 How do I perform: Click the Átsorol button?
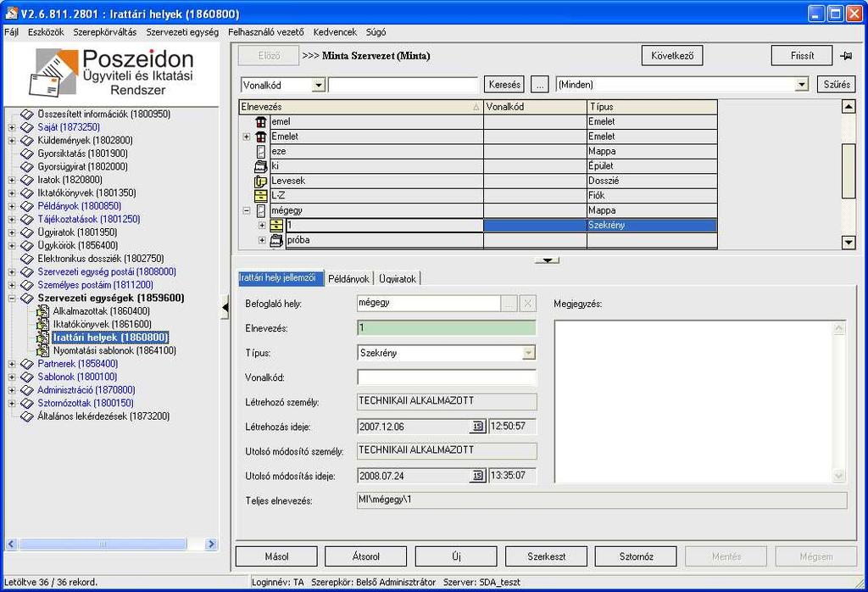[366, 556]
